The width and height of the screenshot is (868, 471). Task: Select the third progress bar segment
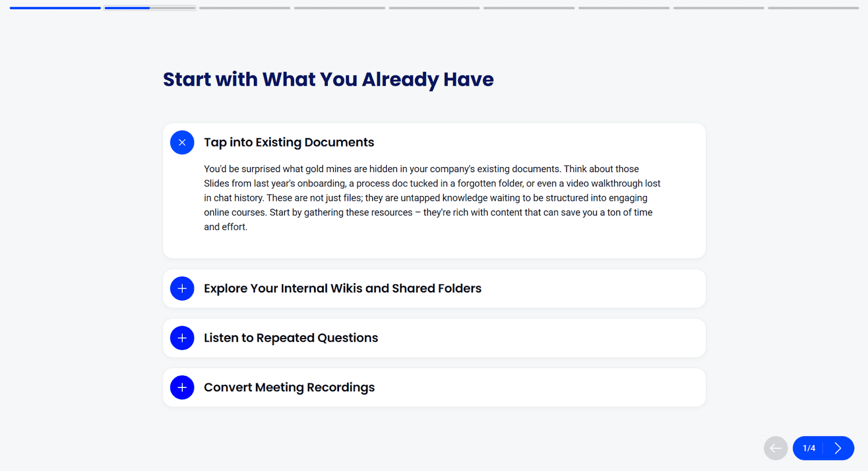click(x=245, y=8)
